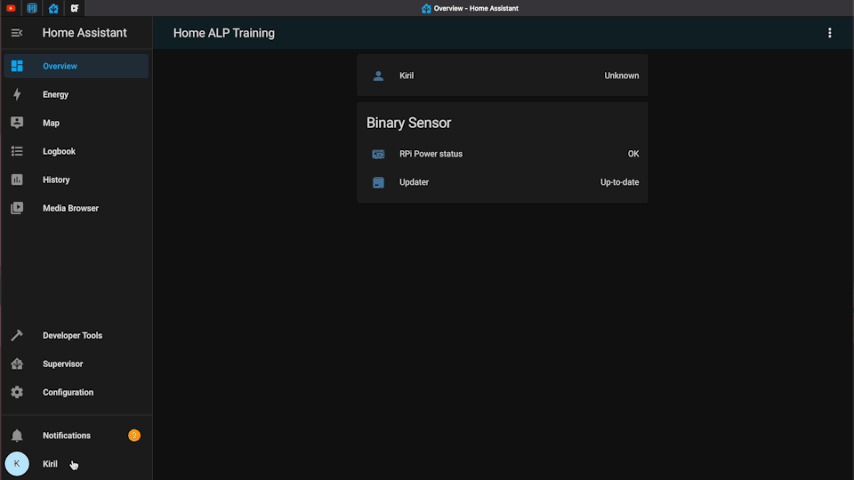Switch to the CF browser tab

75,8
